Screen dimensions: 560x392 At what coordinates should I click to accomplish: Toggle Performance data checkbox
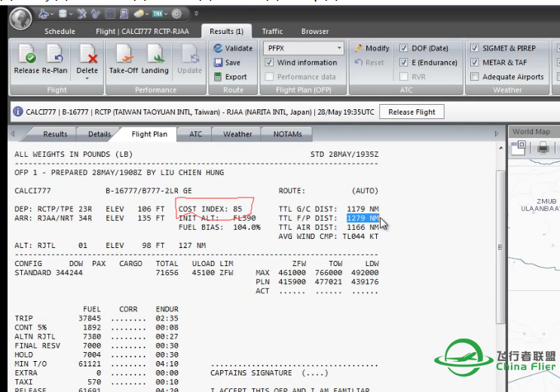(269, 77)
